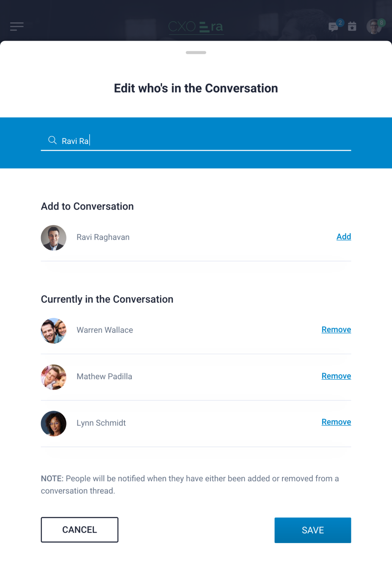The height and width of the screenshot is (574, 392).
Task: Click the search magnifier icon
Action: click(x=52, y=140)
